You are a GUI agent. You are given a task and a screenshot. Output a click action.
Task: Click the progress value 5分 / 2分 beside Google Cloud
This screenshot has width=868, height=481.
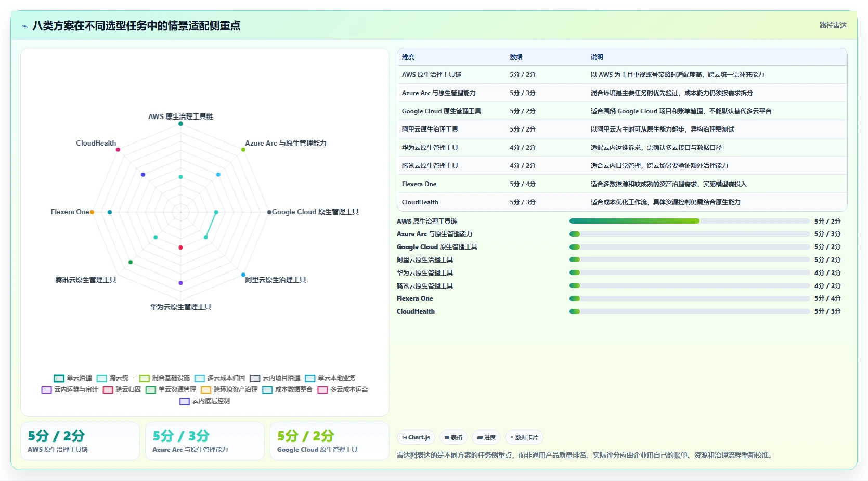coord(827,247)
